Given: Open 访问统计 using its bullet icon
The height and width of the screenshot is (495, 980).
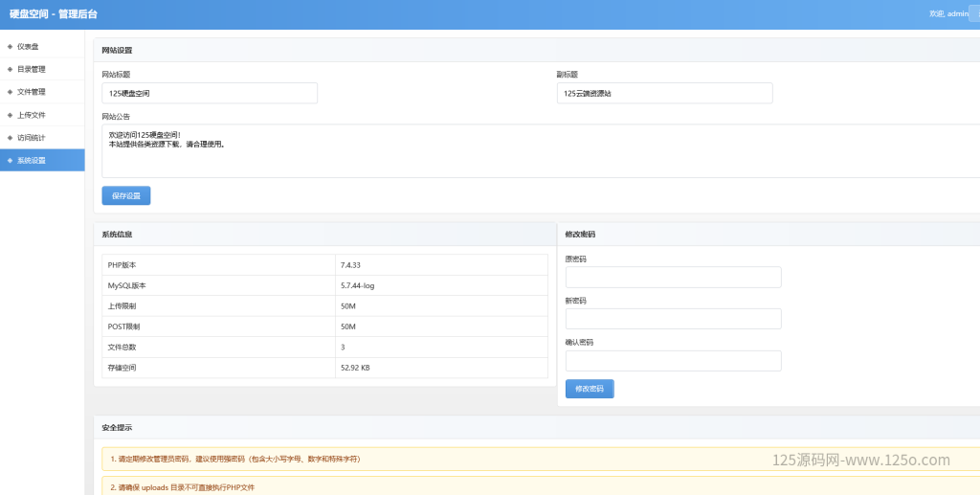Looking at the screenshot, I should click(x=10, y=138).
